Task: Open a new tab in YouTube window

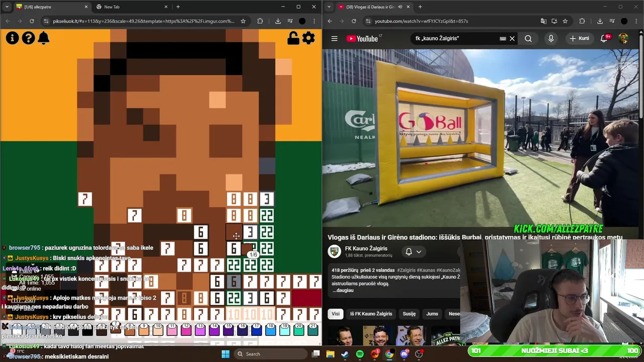Action: tap(420, 7)
